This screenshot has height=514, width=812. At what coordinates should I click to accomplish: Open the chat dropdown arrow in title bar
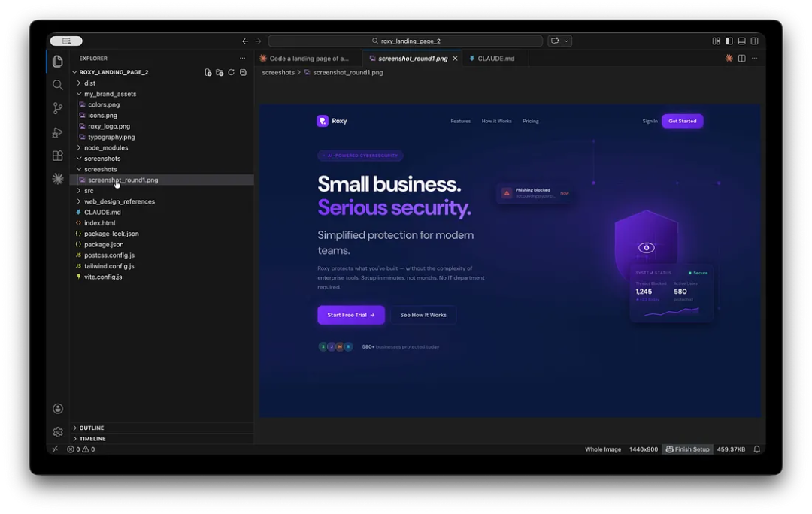(x=566, y=41)
